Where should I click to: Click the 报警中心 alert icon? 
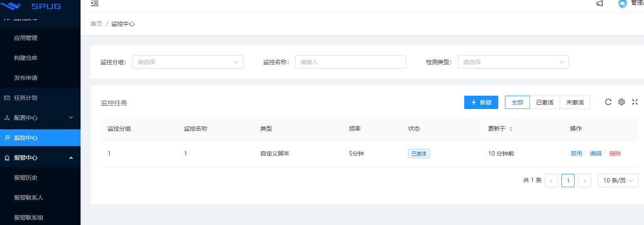tap(7, 158)
